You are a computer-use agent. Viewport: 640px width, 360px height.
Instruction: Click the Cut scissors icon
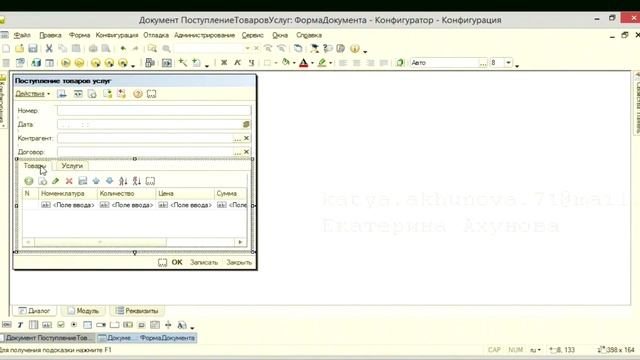point(49,49)
